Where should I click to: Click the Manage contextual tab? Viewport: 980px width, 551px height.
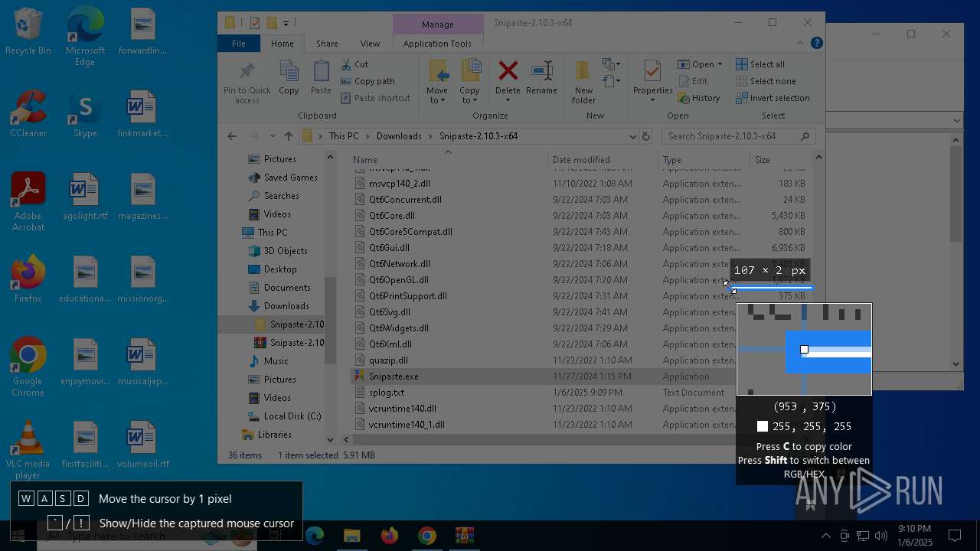[438, 24]
